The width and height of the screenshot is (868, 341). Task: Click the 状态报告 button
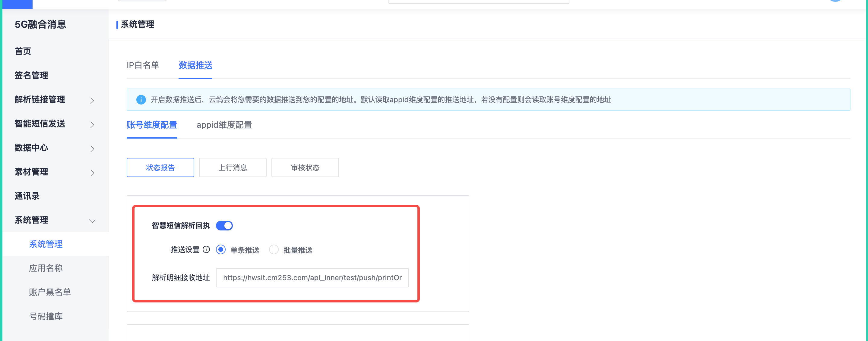click(x=160, y=167)
